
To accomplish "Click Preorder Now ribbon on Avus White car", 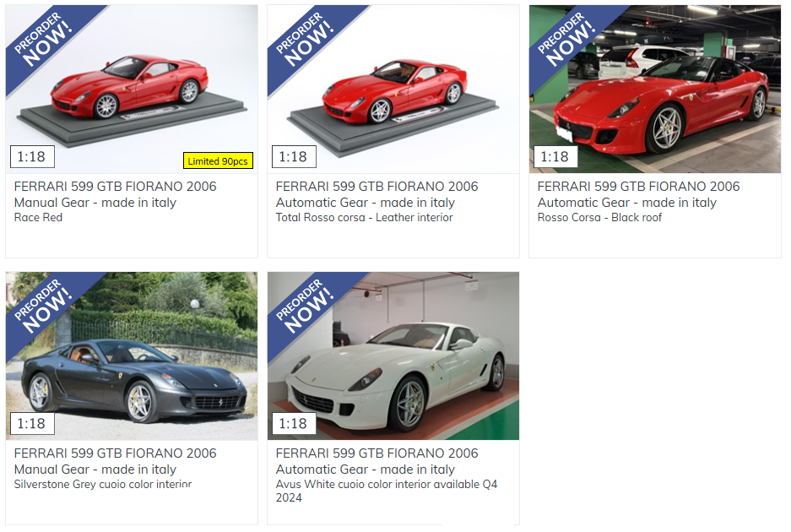I will (x=306, y=307).
